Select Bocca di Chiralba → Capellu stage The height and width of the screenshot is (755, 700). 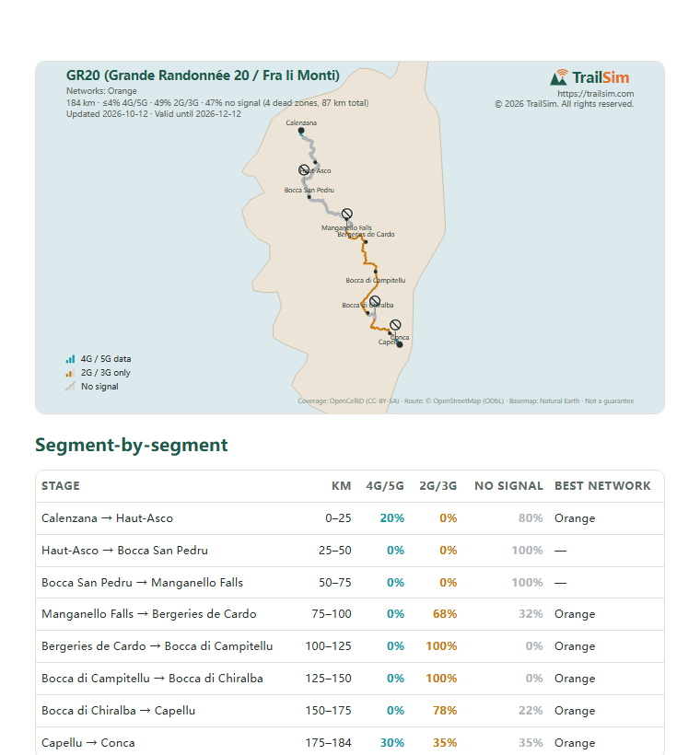pyautogui.click(x=350, y=711)
